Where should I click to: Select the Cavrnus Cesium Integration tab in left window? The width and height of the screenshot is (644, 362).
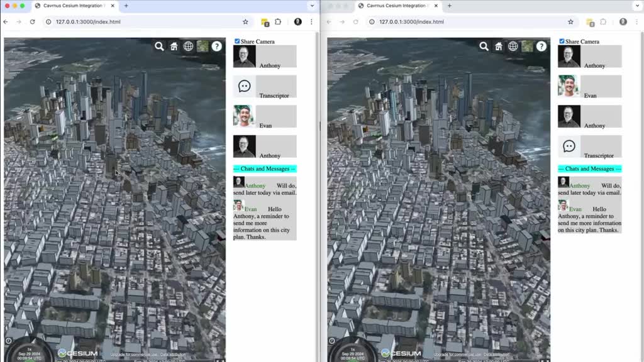point(74,6)
